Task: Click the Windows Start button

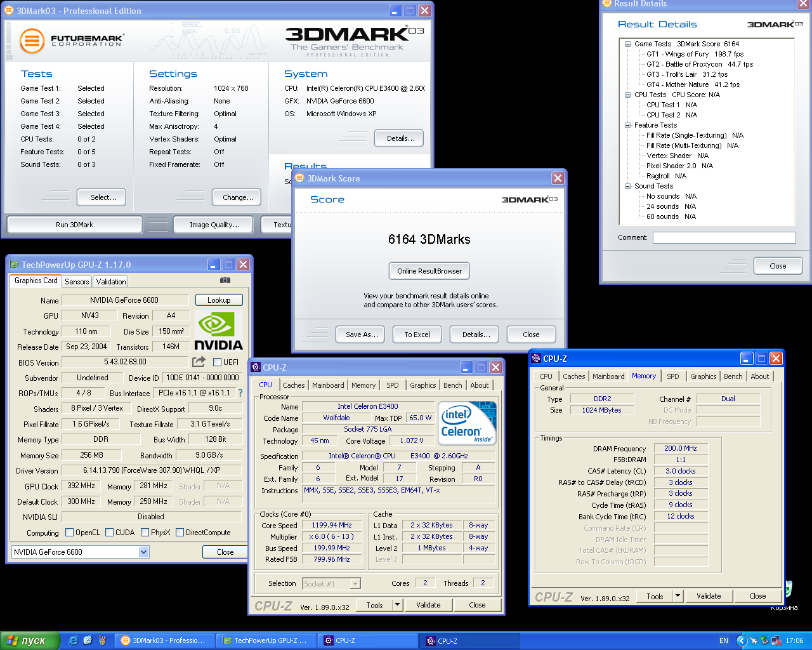Action: coord(30,640)
